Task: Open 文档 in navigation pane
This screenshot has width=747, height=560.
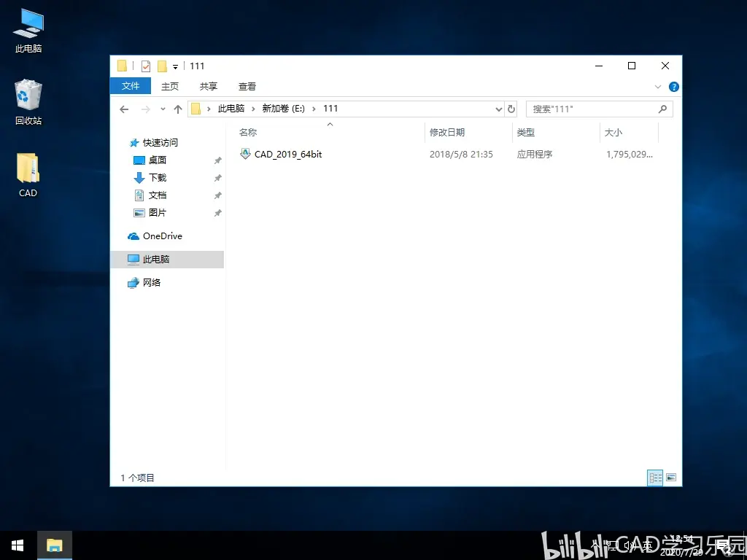Action: [158, 195]
